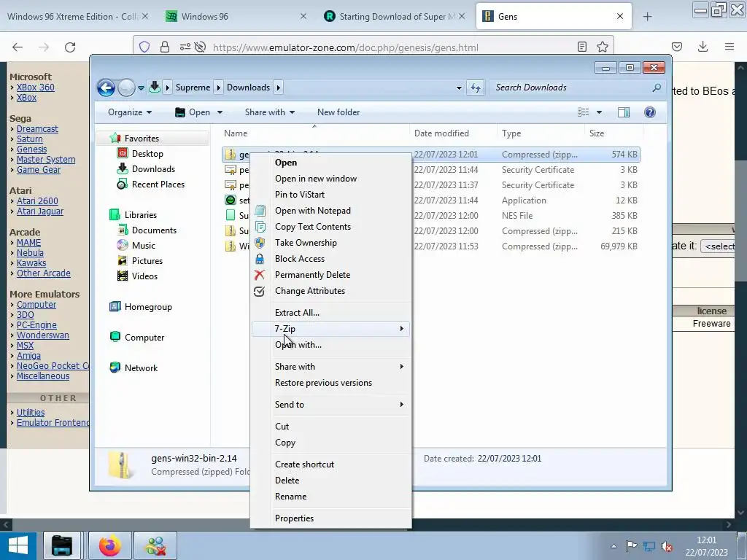Click the Save to Pocket icon
Image resolution: width=747 pixels, height=560 pixels.
tap(676, 47)
